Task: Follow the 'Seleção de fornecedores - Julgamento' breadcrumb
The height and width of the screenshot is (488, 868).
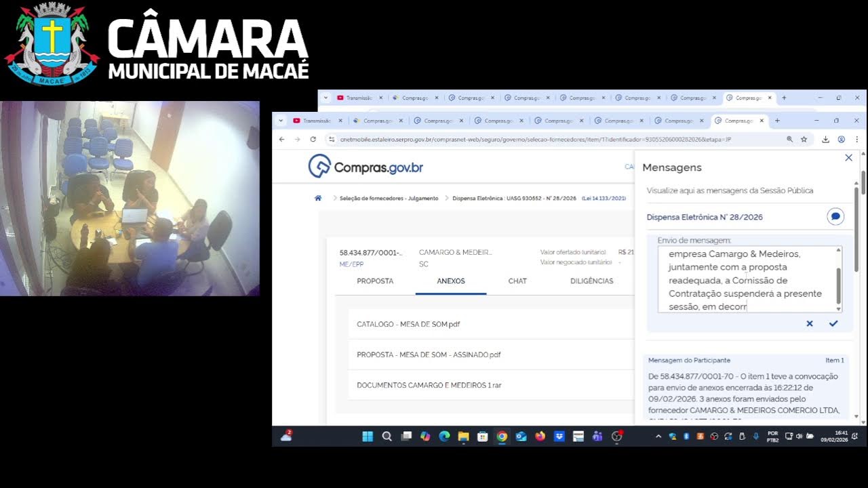Action: point(389,199)
